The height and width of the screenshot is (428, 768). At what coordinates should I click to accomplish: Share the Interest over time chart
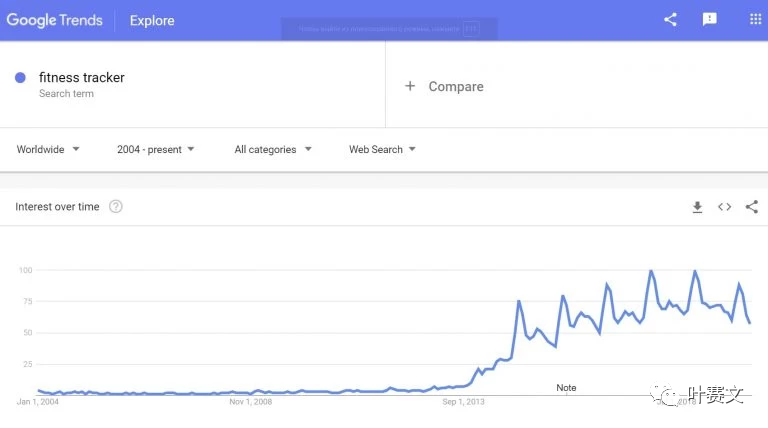[752, 207]
